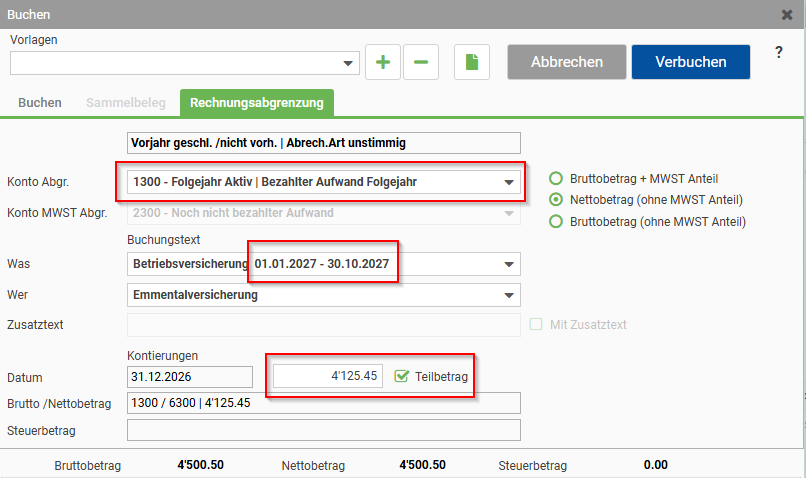Enable the Mit Zusatztext checkbox
This screenshot has height=478, width=806.
coord(536,324)
